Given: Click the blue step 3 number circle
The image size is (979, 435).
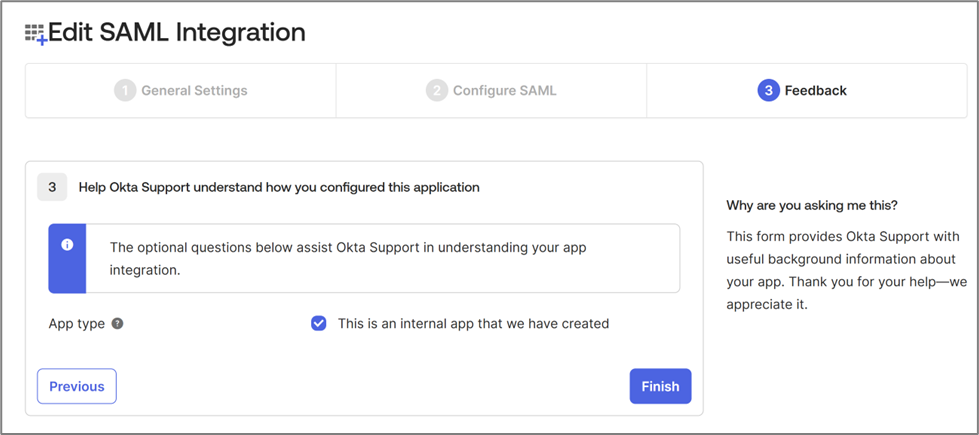Looking at the screenshot, I should (x=768, y=91).
